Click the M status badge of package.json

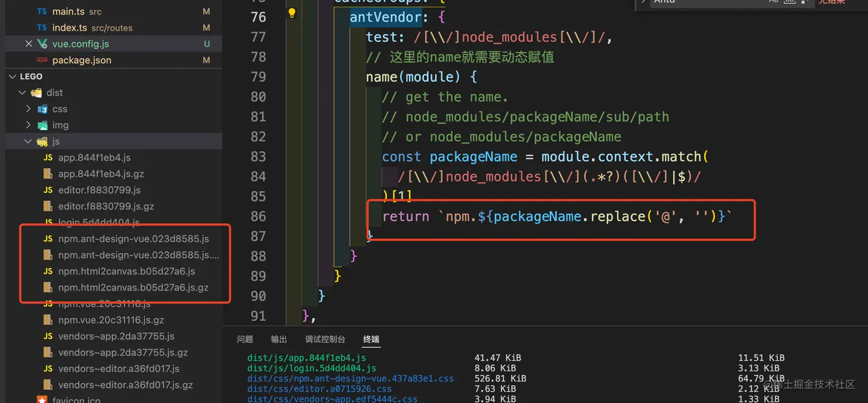207,60
